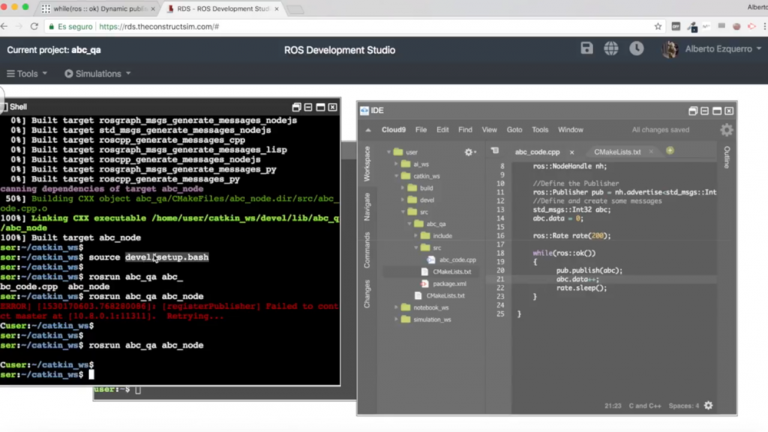Click the file tree settings gear
768x432 pixels.
pyautogui.click(x=470, y=152)
